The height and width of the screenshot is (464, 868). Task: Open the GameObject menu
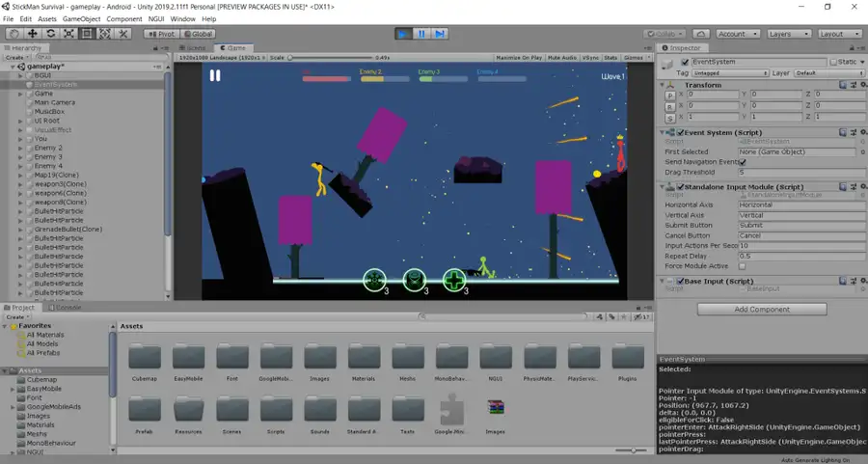81,19
